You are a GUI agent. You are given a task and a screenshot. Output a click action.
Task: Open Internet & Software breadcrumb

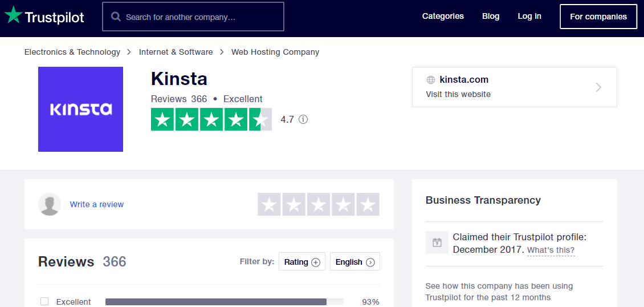[x=176, y=52]
